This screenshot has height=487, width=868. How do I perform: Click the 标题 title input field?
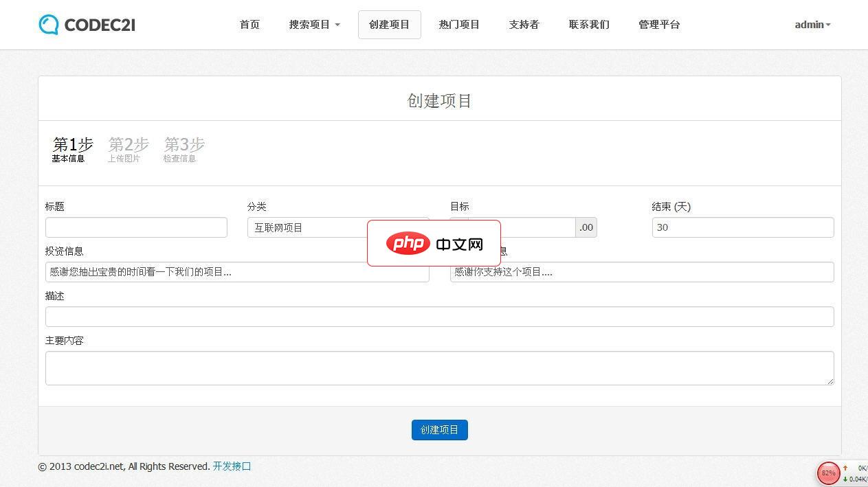136,227
